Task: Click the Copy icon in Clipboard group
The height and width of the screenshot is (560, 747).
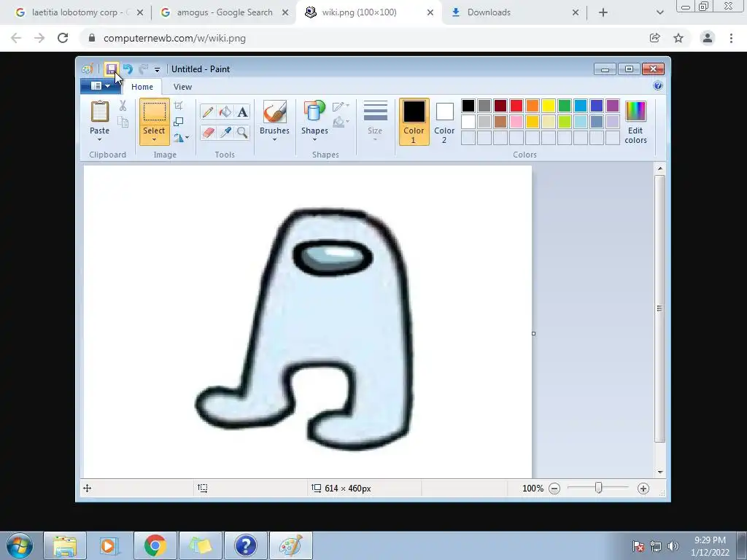Action: 123,122
